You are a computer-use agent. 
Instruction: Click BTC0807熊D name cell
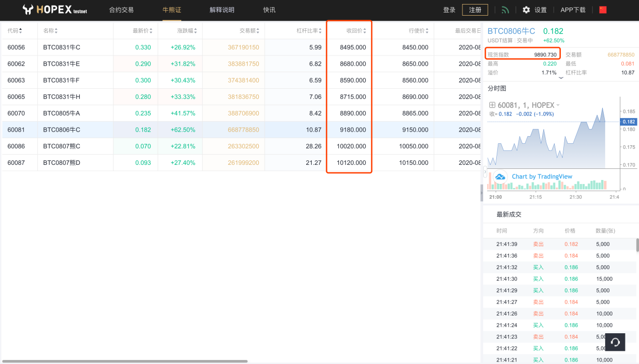pyautogui.click(x=62, y=162)
